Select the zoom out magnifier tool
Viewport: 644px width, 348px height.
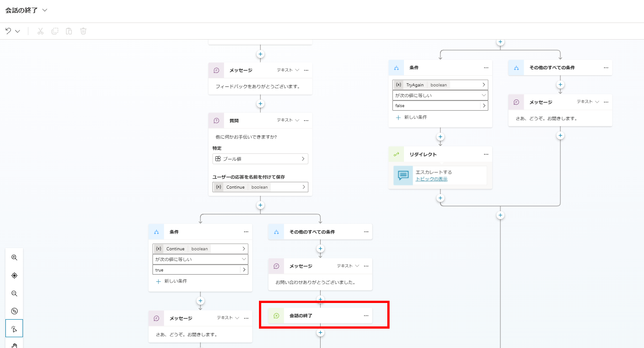[x=14, y=294]
